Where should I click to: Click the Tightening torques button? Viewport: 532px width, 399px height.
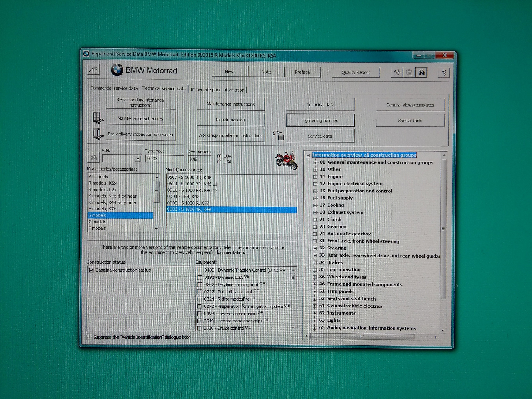pyautogui.click(x=320, y=121)
